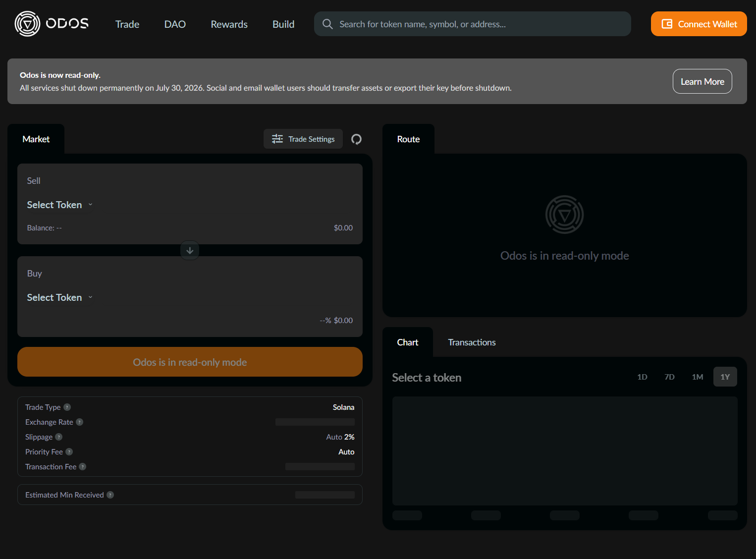Click the Slippage help icon
756x559 pixels.
pyautogui.click(x=59, y=437)
